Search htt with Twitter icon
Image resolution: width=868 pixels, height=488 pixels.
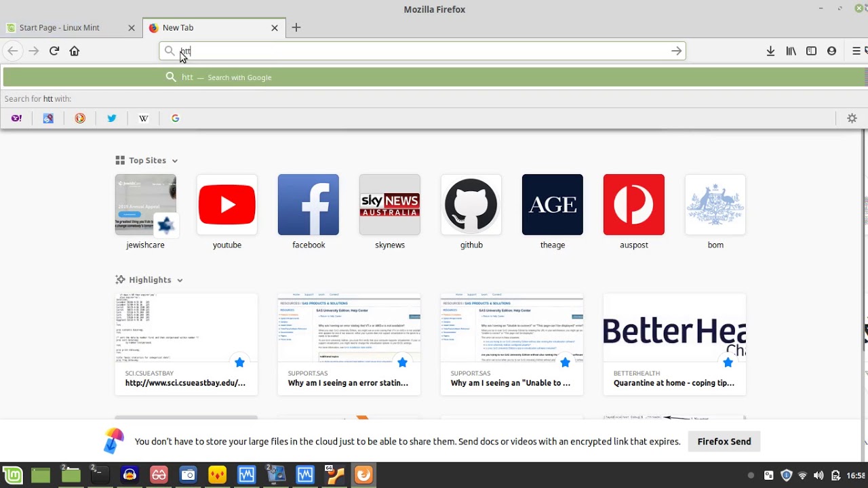pyautogui.click(x=112, y=118)
